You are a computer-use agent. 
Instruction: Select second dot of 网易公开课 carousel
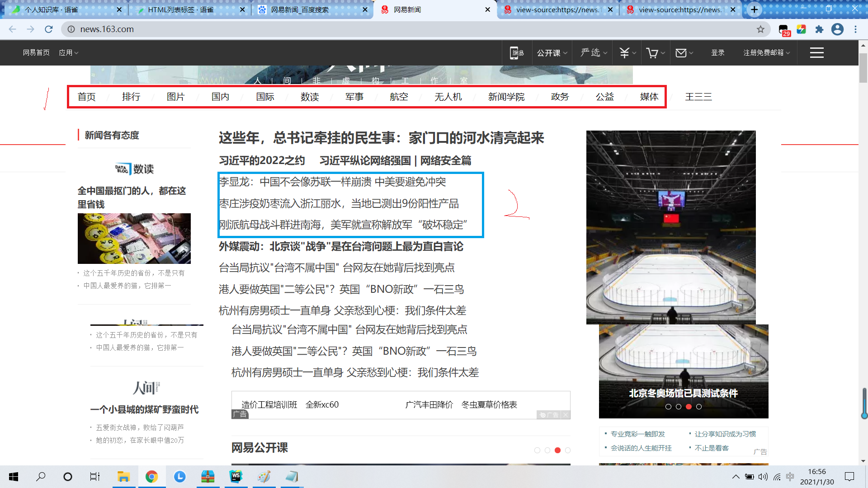point(547,450)
